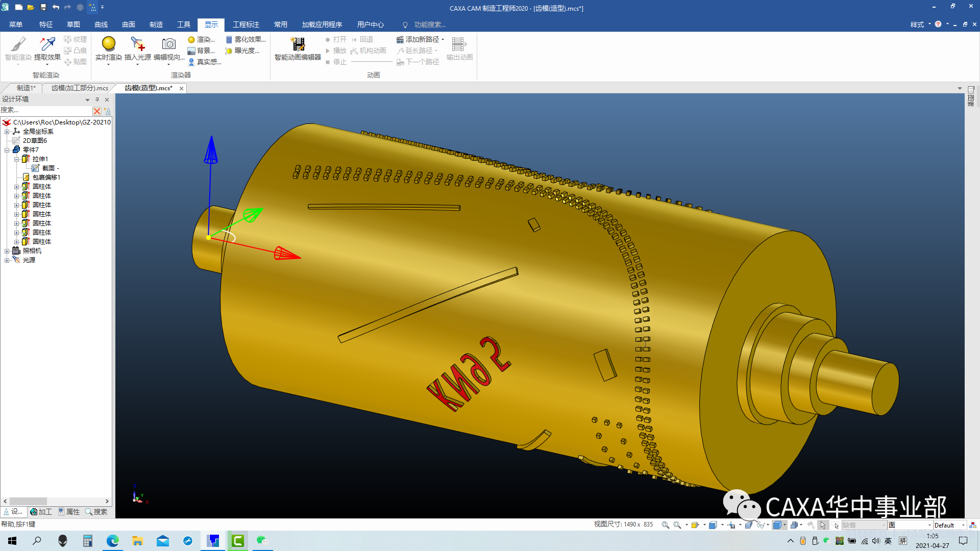Click the save icon in quick access toolbar
Screen dimensions: 980x551
43,7
